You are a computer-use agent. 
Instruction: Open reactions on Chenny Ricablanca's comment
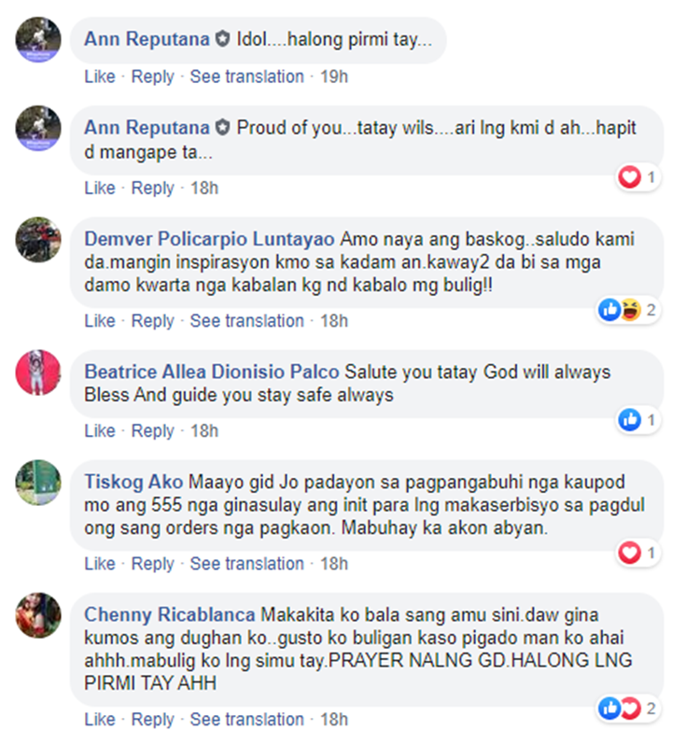[629, 709]
